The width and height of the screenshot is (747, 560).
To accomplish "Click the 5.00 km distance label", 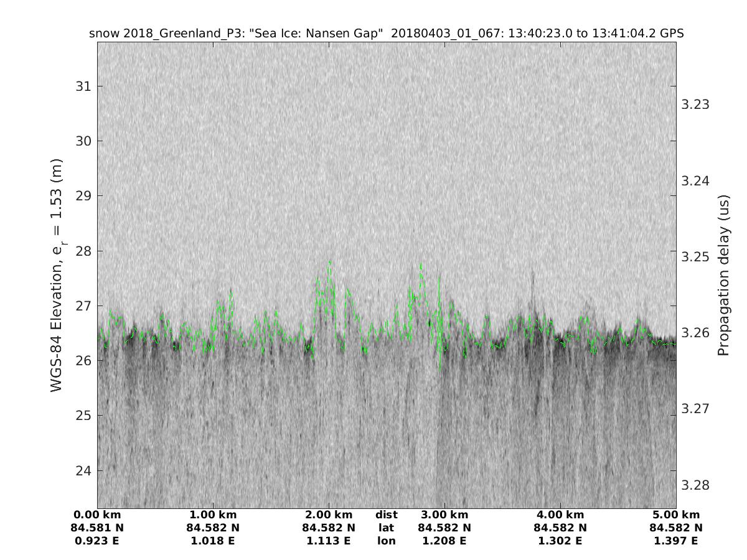I will point(676,515).
